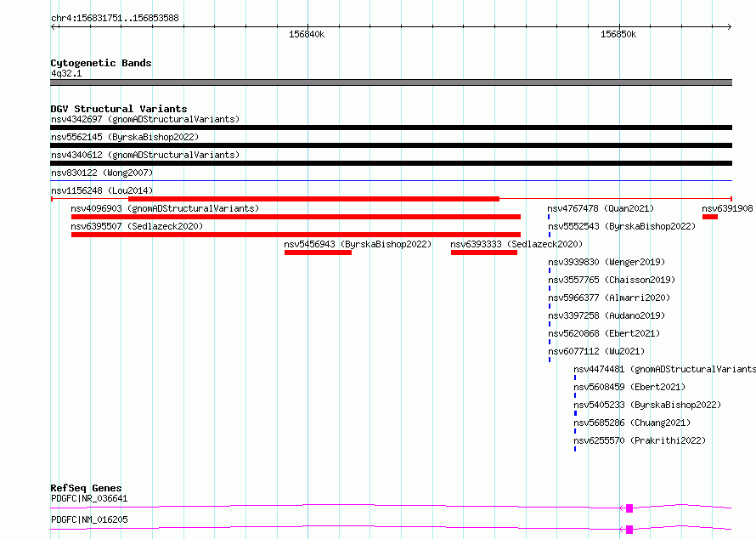Select the nsv5456943 ByrskaBishop2022 variant label
The height and width of the screenshot is (539, 756).
(358, 244)
